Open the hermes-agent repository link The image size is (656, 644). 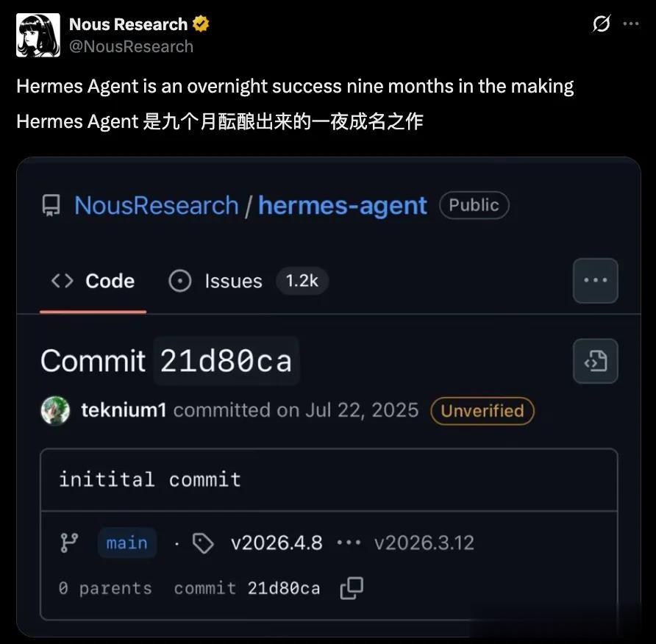tap(343, 205)
